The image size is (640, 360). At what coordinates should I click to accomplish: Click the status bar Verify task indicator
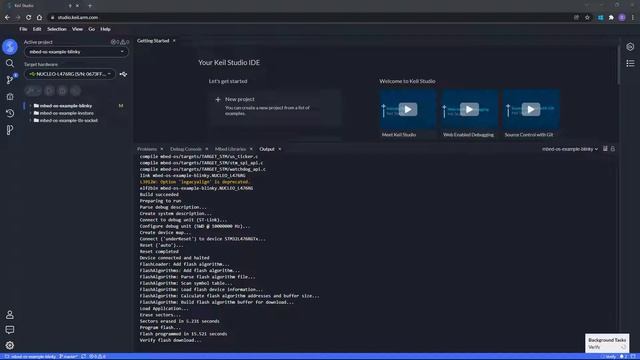(609, 356)
